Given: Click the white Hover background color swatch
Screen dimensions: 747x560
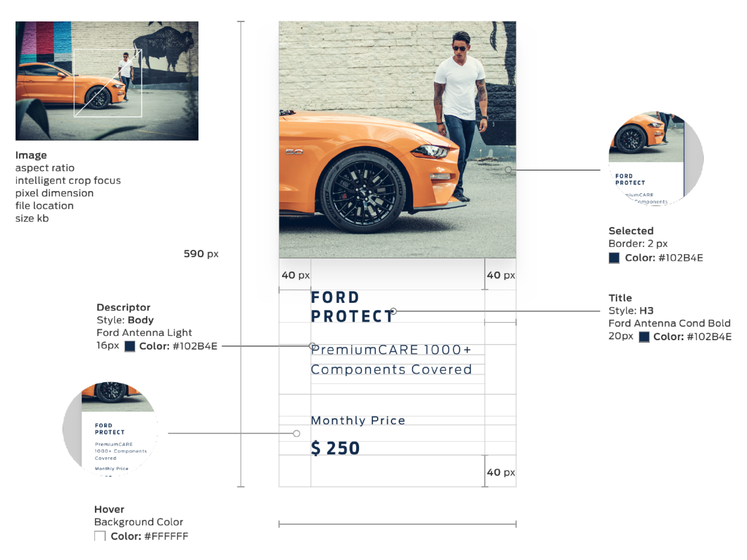Looking at the screenshot, I should point(100,536).
